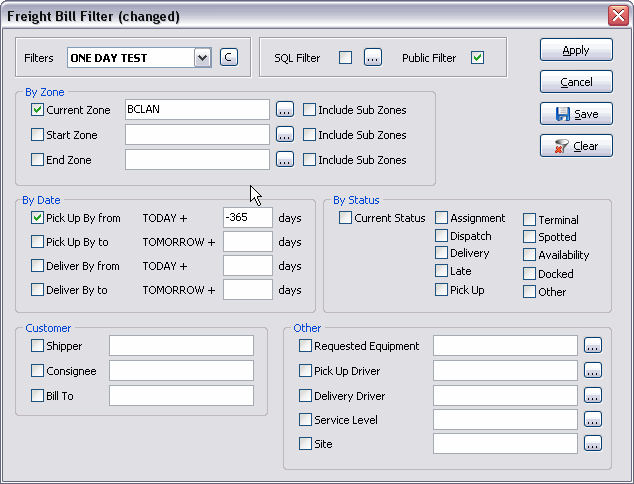Browse Service Level ellipsis button
The width and height of the screenshot is (634, 484).
(593, 420)
